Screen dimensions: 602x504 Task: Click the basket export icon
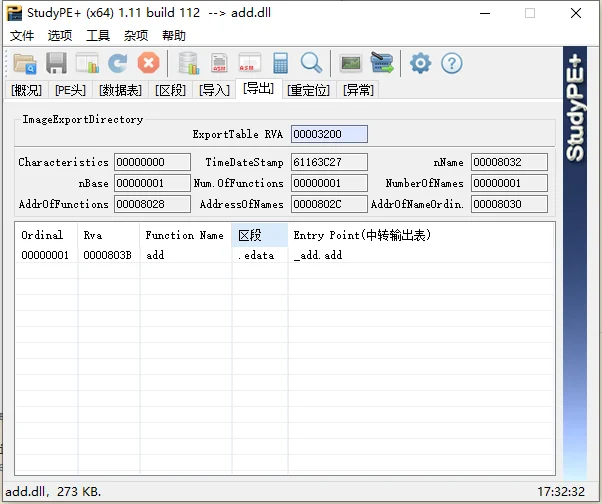(x=382, y=63)
